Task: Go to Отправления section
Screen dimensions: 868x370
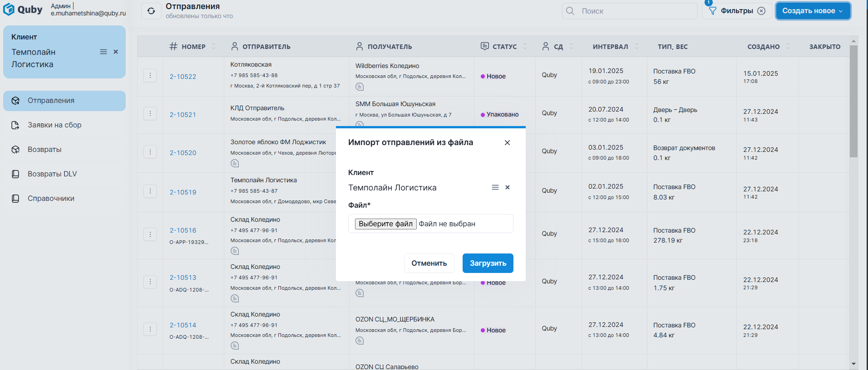Action: coord(64,101)
